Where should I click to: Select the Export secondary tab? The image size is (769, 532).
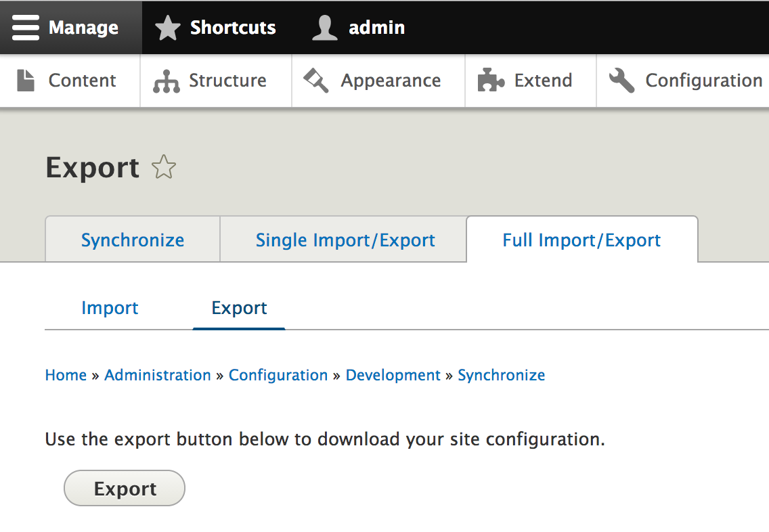pos(239,308)
